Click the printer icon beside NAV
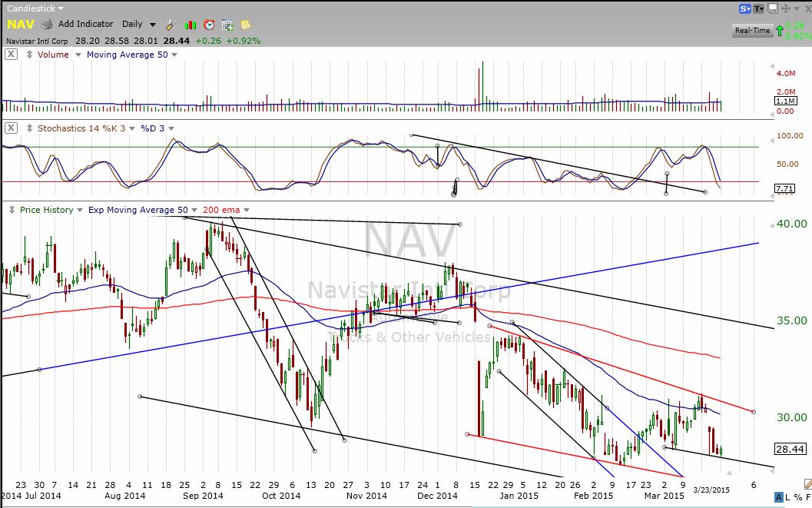Screen dimensions: 812x508 (47, 25)
